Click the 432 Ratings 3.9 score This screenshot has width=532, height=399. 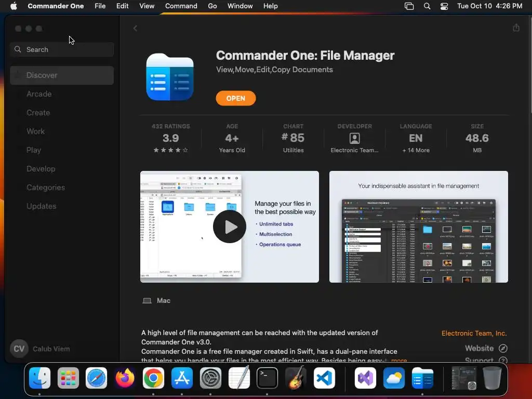[x=170, y=138]
